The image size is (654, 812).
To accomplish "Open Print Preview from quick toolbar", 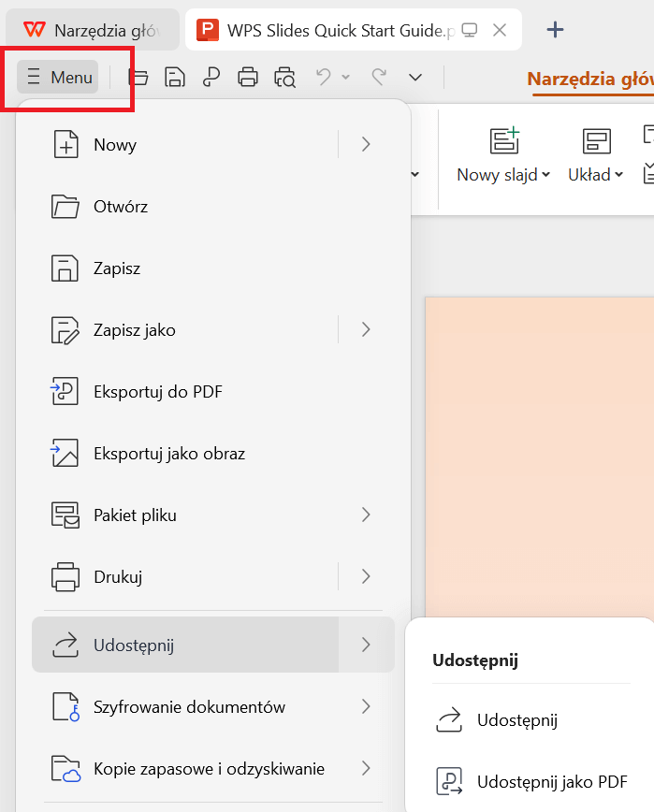I will coord(284,77).
